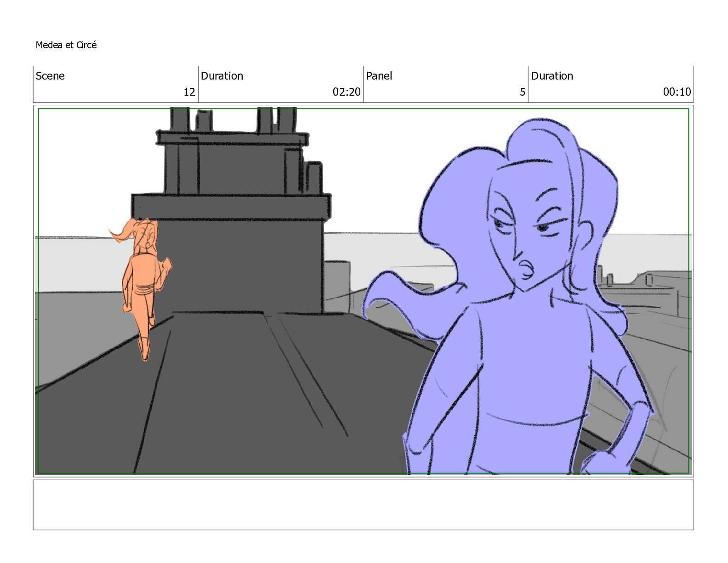Click the 'Medea et Circé' project title
The width and height of the screenshot is (728, 563).
tap(66, 45)
